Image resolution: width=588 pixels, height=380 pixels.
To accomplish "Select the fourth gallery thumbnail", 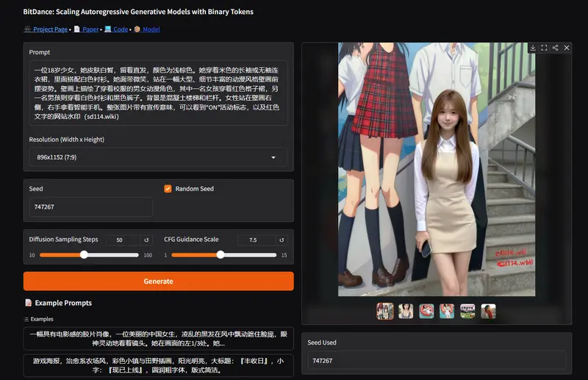I will tap(447, 312).
